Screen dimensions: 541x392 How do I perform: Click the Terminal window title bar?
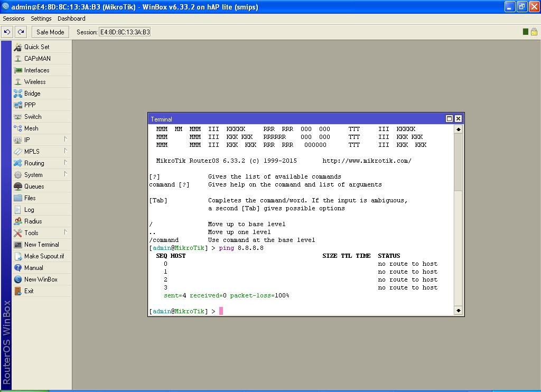(x=297, y=119)
